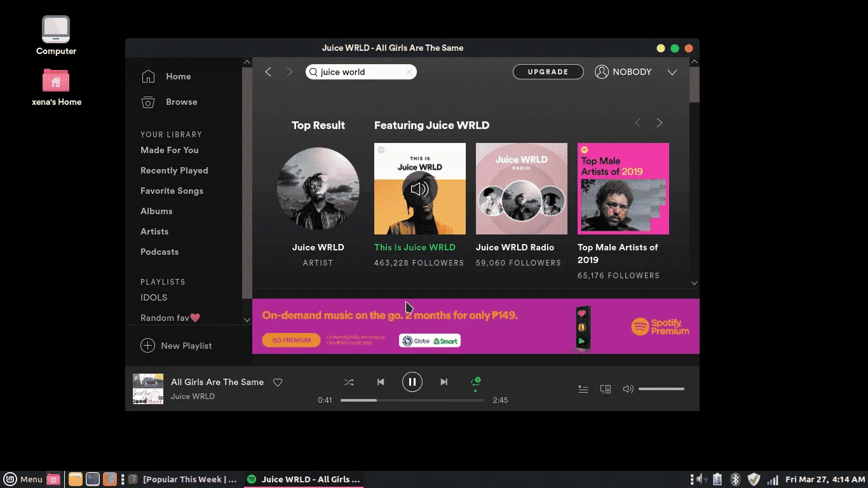Open Recently Played
The width and height of the screenshot is (868, 488).
(174, 170)
